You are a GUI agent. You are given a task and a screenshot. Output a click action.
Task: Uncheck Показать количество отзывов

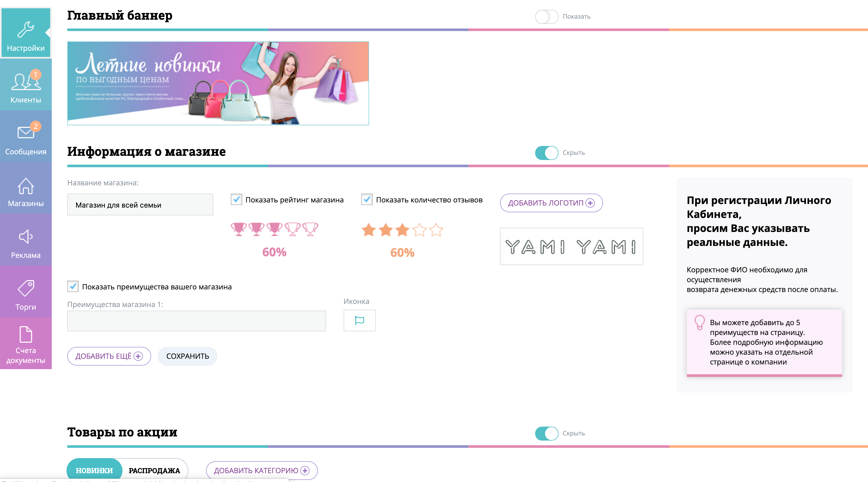tap(367, 200)
